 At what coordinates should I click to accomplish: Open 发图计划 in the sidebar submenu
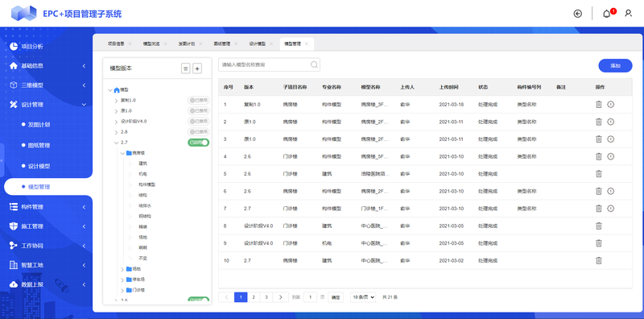[x=39, y=125]
